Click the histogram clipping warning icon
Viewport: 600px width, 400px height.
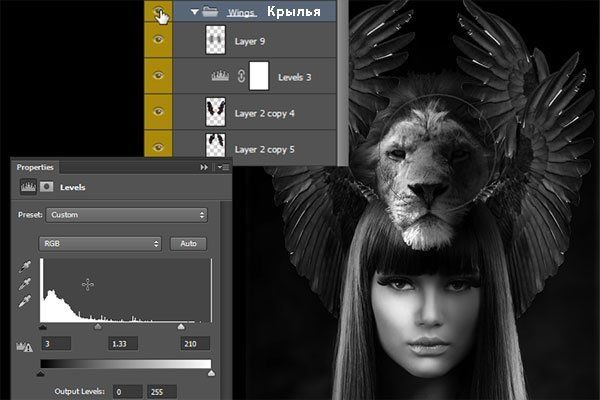[24, 347]
